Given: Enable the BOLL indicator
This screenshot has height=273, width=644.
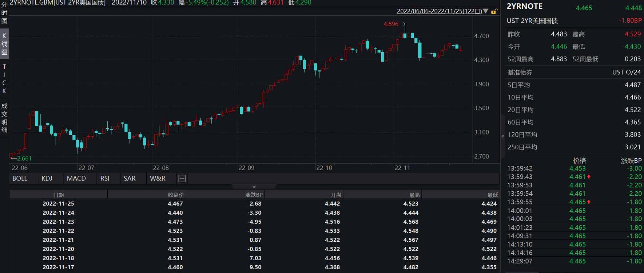Looking at the screenshot, I should [20, 179].
